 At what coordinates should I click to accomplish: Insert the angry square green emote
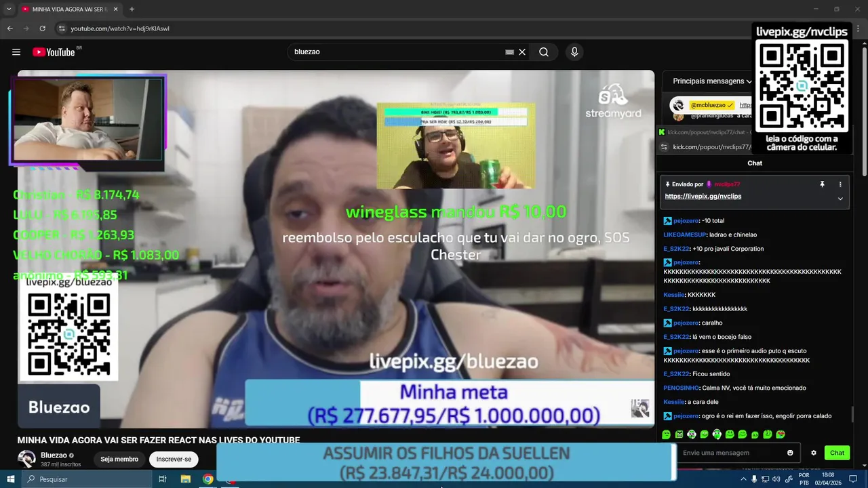coord(679,434)
